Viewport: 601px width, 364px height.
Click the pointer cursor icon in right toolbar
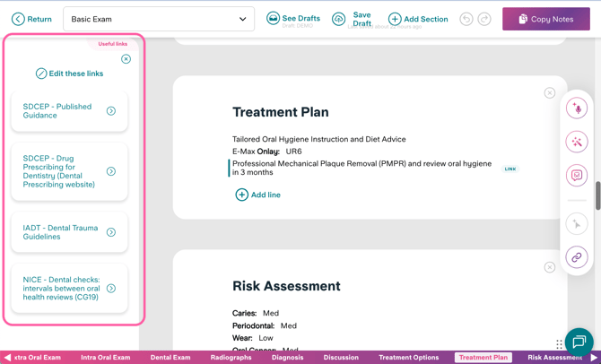[x=577, y=224]
